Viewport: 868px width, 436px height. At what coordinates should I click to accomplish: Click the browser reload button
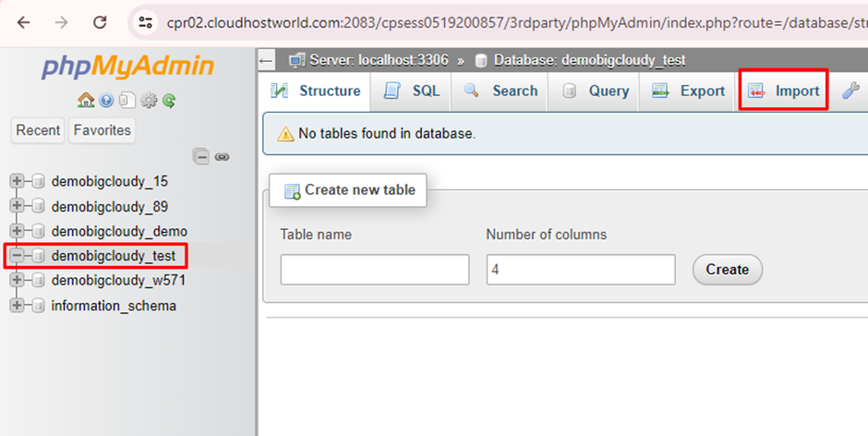[100, 22]
